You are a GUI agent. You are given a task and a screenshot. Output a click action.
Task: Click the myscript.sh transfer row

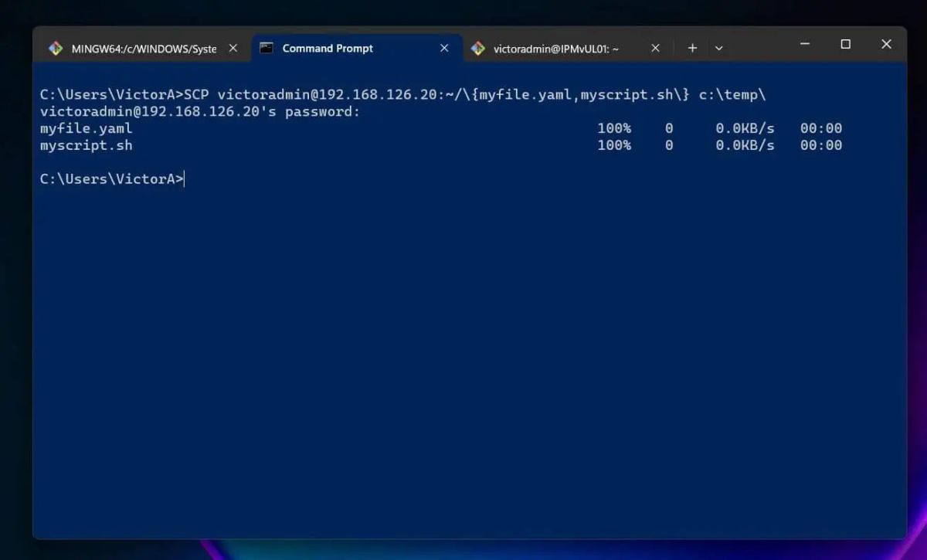click(x=441, y=145)
